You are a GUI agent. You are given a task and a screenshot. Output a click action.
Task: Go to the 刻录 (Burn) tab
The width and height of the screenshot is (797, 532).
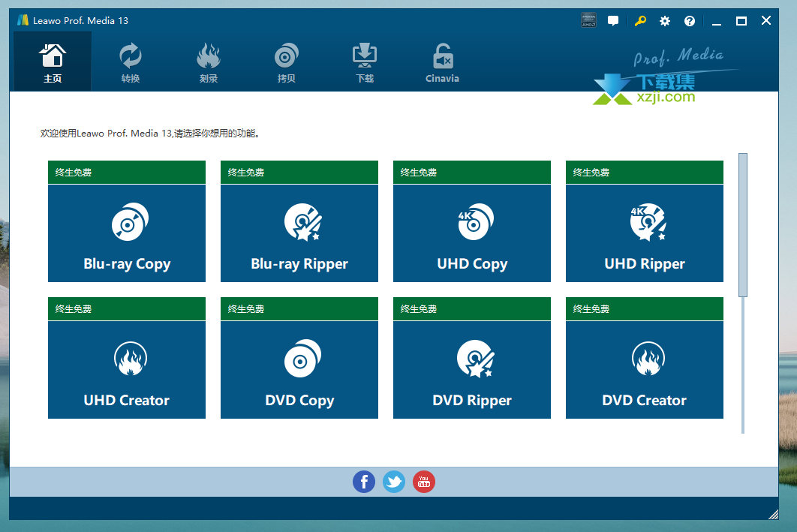coord(209,63)
